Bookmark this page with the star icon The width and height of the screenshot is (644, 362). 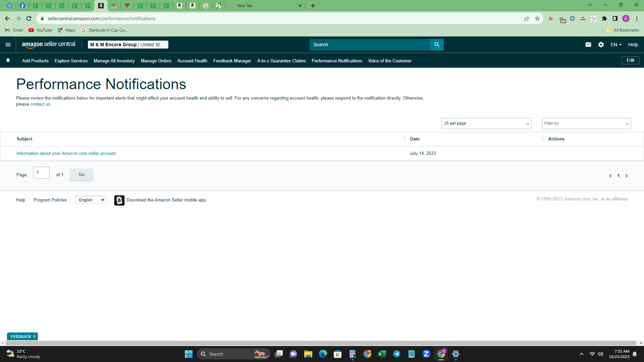pos(537,18)
